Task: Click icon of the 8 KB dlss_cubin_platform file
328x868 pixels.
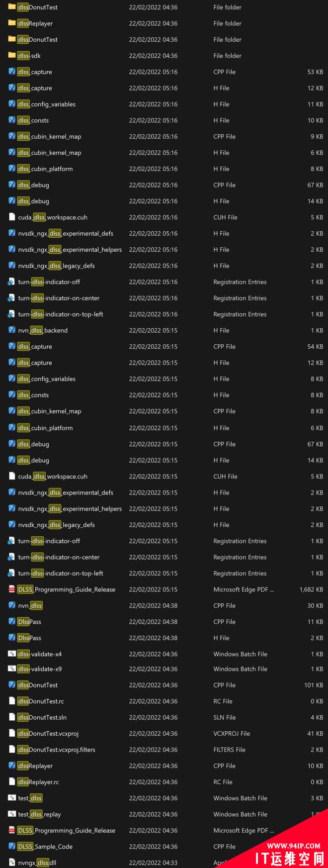Action: 12,169
